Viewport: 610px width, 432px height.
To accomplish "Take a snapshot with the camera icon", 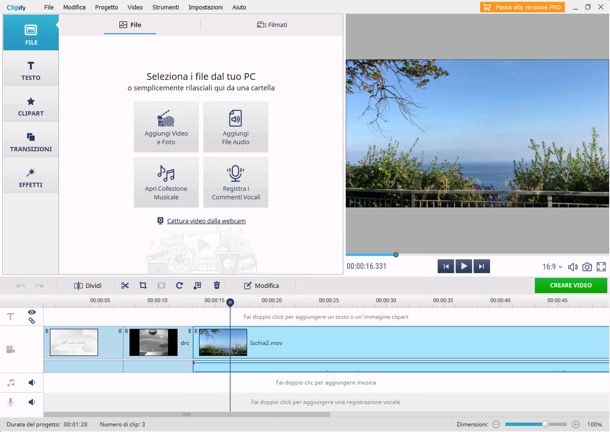I will click(587, 267).
